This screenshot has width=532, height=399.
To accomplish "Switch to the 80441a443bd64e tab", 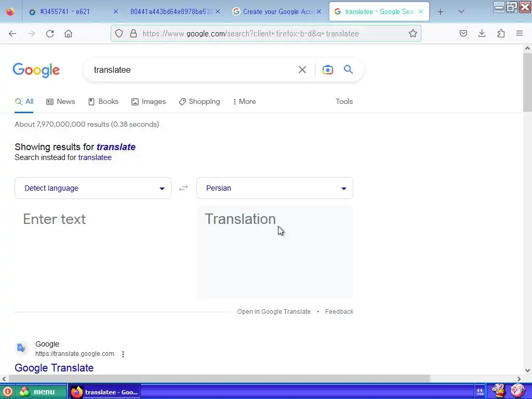I will coord(171,11).
